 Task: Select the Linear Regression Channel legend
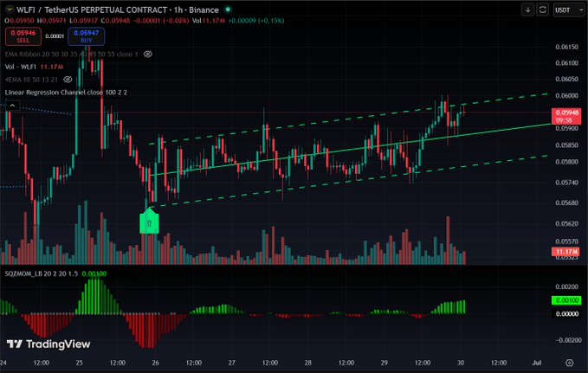pos(66,93)
